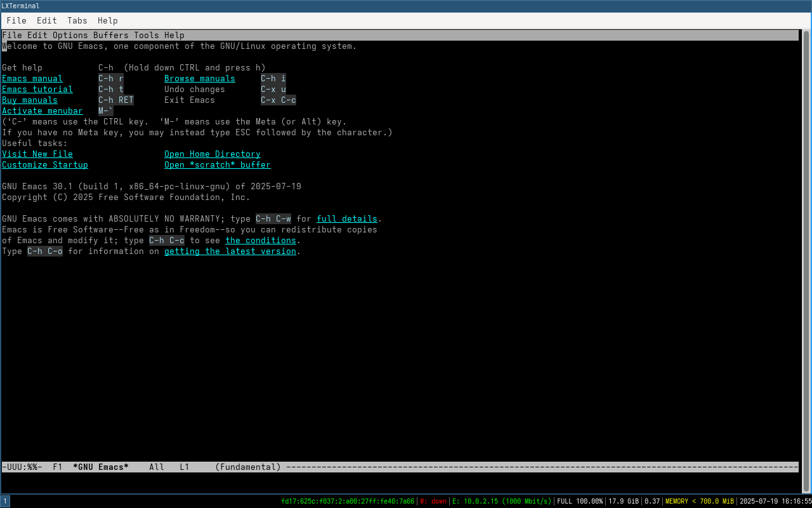Image resolution: width=812 pixels, height=508 pixels.
Task: Open the Browse manuals link
Action: (200, 79)
